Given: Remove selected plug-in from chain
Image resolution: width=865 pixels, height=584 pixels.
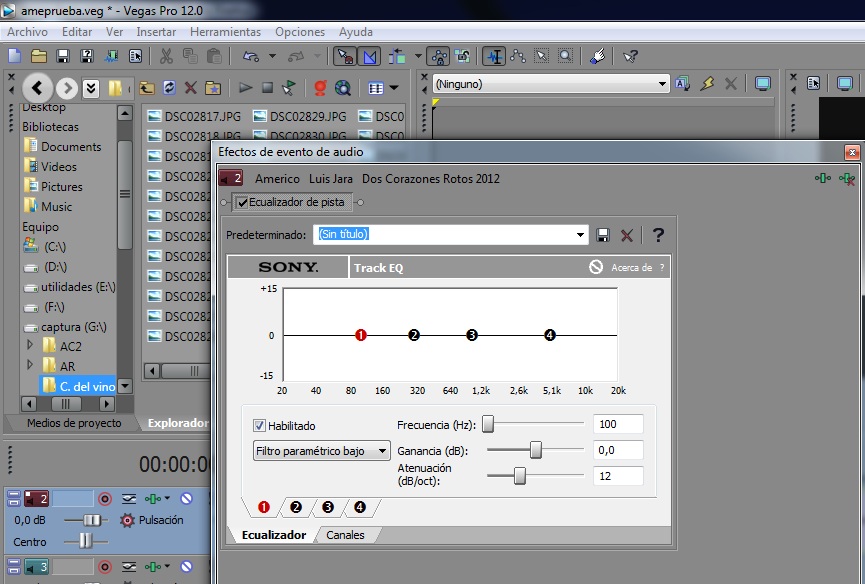Looking at the screenshot, I should tap(847, 179).
